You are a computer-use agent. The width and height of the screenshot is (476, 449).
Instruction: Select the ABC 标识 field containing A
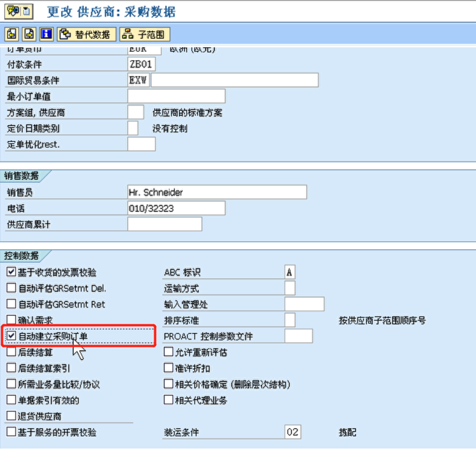[x=289, y=272]
